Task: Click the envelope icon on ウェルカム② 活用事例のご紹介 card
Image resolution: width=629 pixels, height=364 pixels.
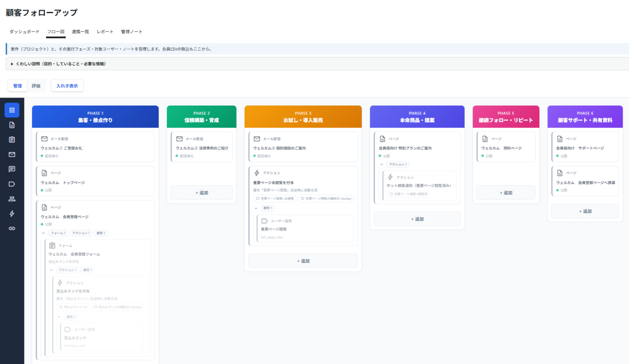Action: [180, 139]
